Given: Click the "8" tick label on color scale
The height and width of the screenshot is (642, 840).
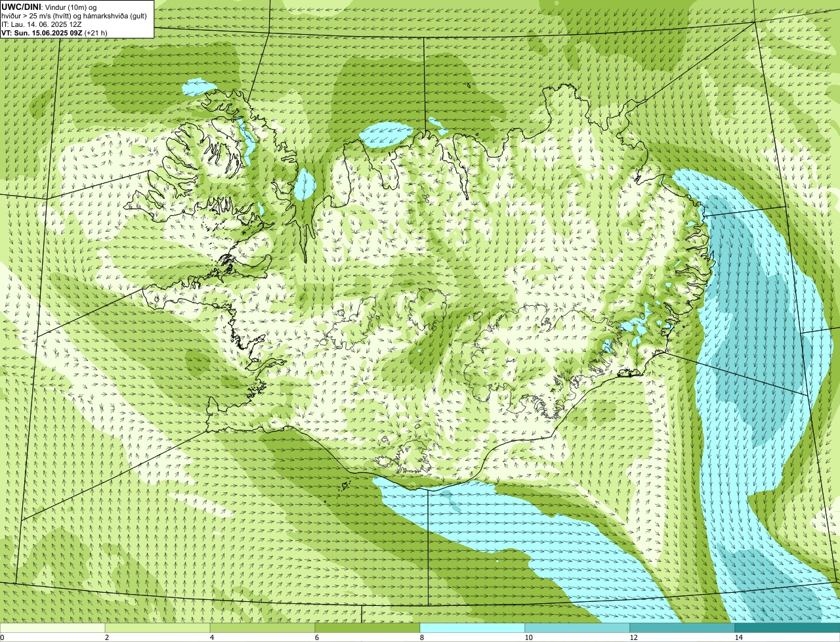Looking at the screenshot, I should click(x=422, y=637).
